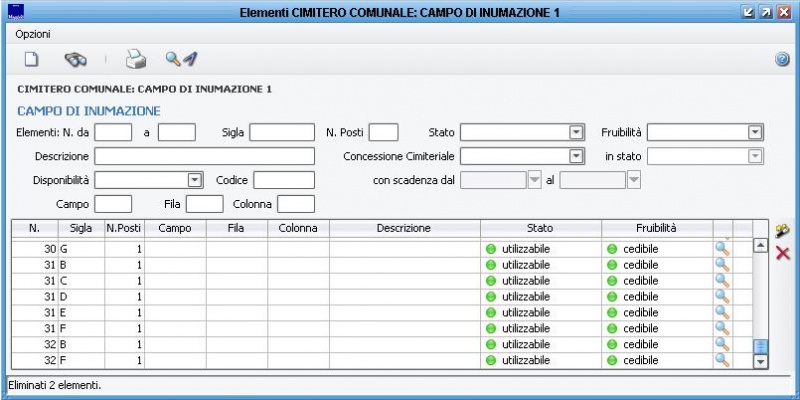The height and width of the screenshot is (400, 800).
Task: Click the Fila filter input field
Action: (x=205, y=204)
